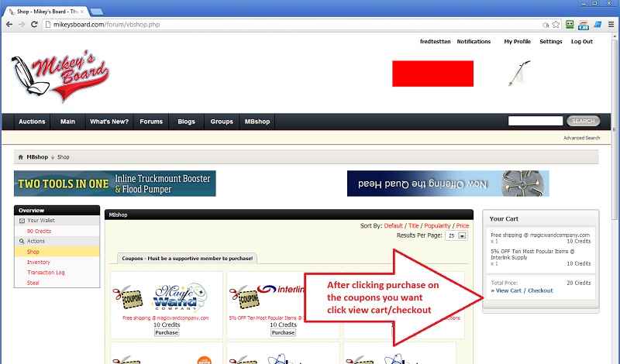
Task: Click the Two Tools In One banner ad
Action: click(115, 184)
